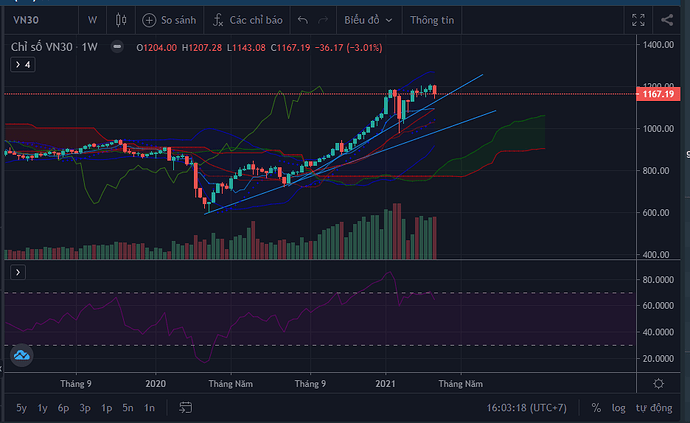The image size is (690, 423).
Task: Enter fullscreen mode with expand icon
Action: (x=639, y=19)
